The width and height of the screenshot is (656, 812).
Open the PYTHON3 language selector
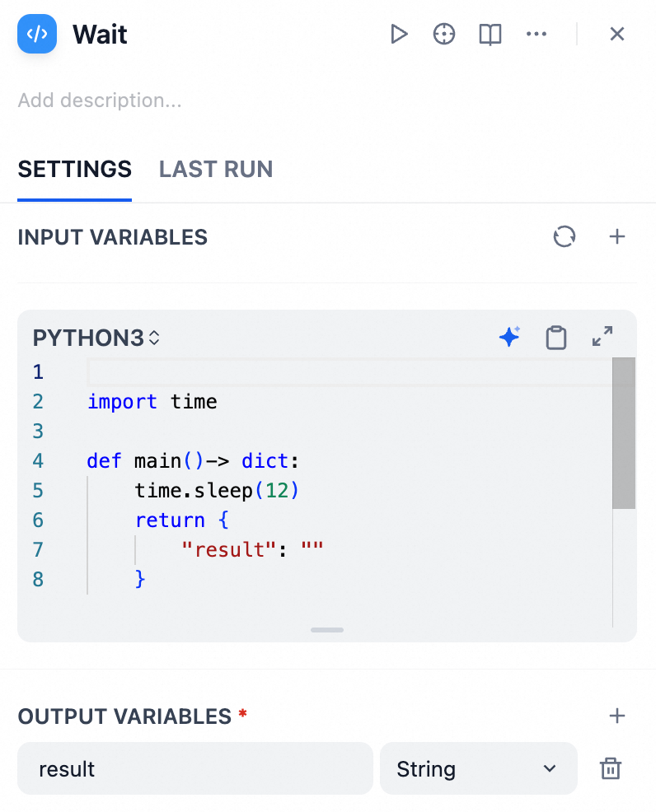pos(96,338)
